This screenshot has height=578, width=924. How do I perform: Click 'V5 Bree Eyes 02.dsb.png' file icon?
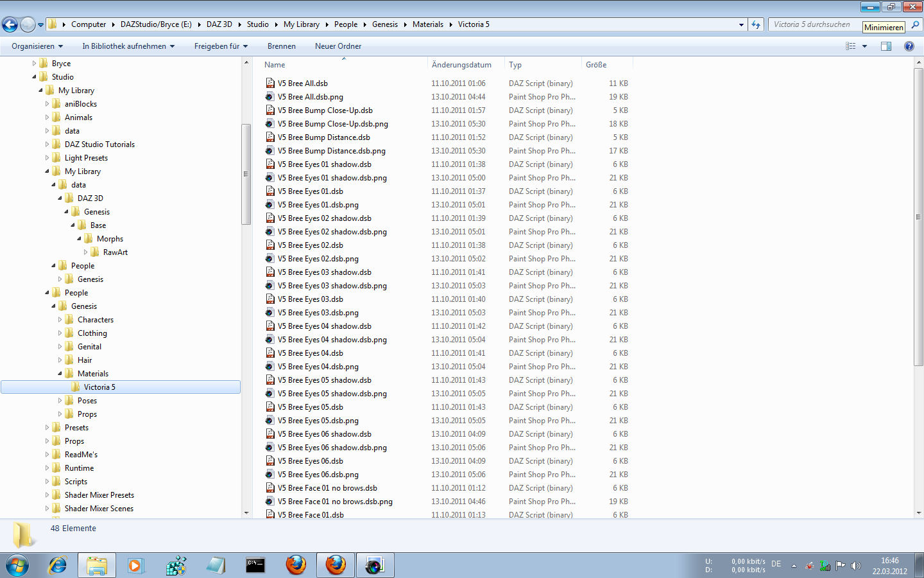click(x=270, y=259)
